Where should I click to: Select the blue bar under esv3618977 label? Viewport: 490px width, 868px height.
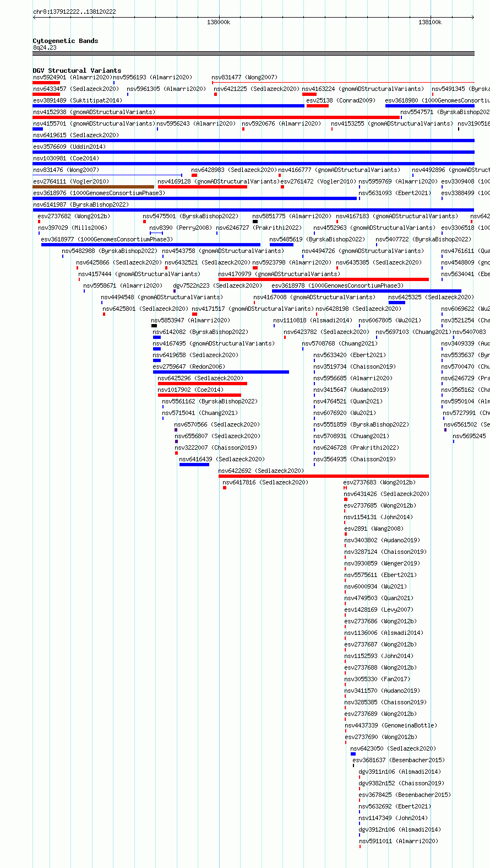[151, 245]
